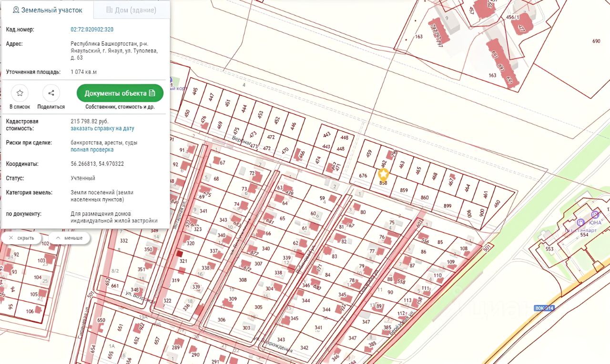Select parcel 859 on the map
This screenshot has width=610, height=364.
[x=404, y=190]
